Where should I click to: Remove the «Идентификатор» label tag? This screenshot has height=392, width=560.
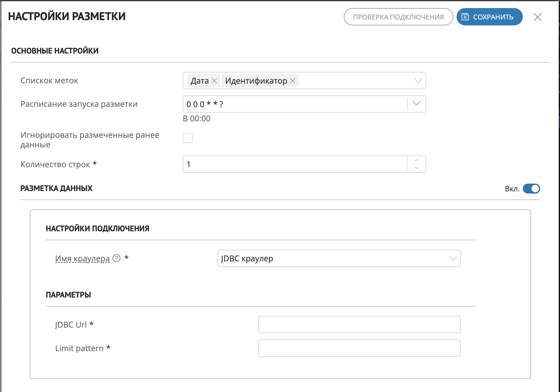[293, 81]
